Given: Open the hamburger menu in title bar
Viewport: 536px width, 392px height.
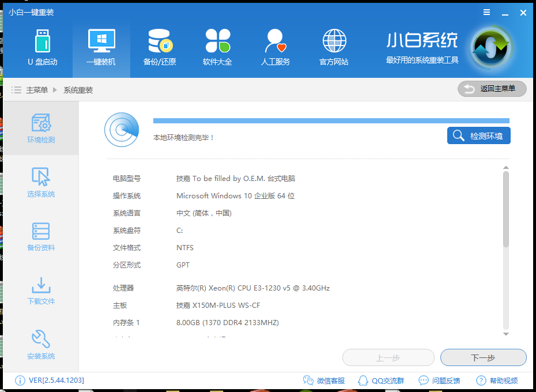Looking at the screenshot, I should tap(487, 12).
